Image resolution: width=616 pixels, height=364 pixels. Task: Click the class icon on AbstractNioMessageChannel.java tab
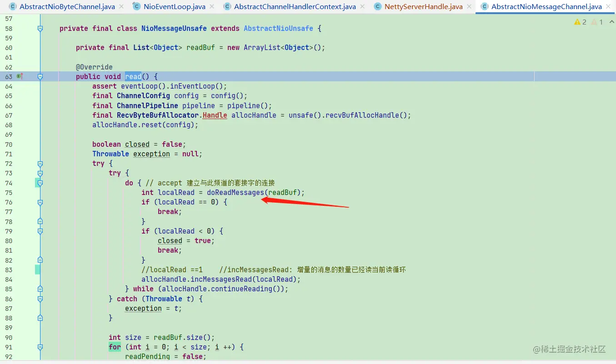coord(485,7)
